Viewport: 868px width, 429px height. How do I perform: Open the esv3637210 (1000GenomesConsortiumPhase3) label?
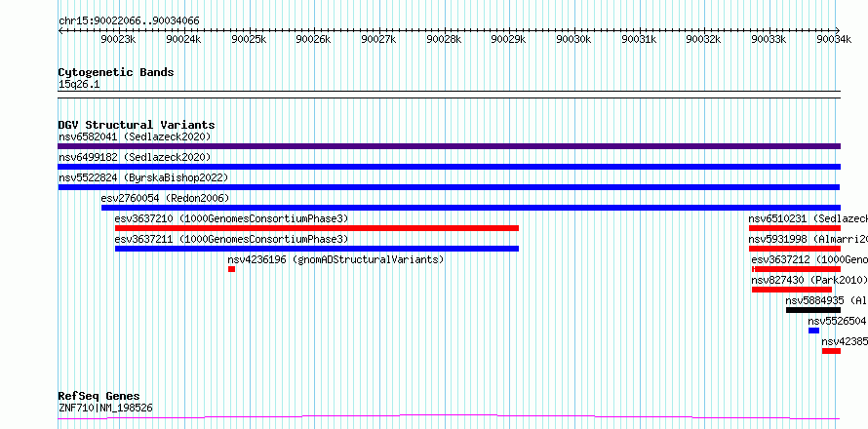click(x=232, y=218)
